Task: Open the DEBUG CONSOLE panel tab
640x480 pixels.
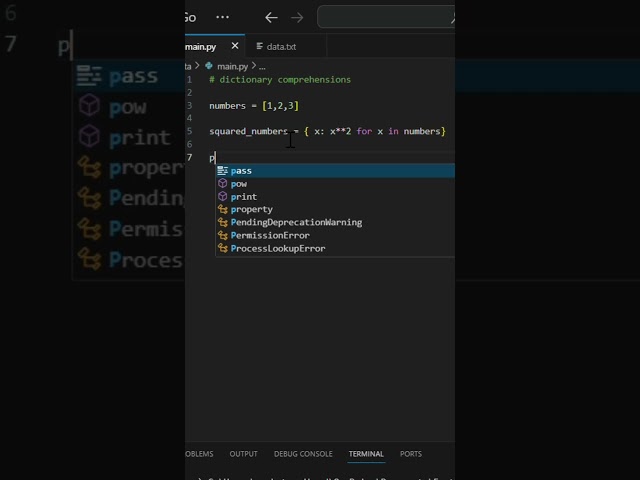Action: [x=303, y=454]
